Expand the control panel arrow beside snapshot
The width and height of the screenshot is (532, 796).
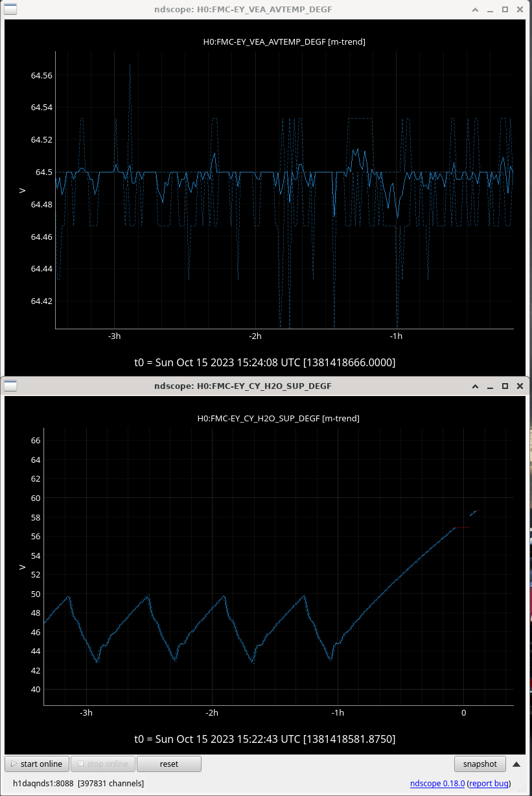516,764
